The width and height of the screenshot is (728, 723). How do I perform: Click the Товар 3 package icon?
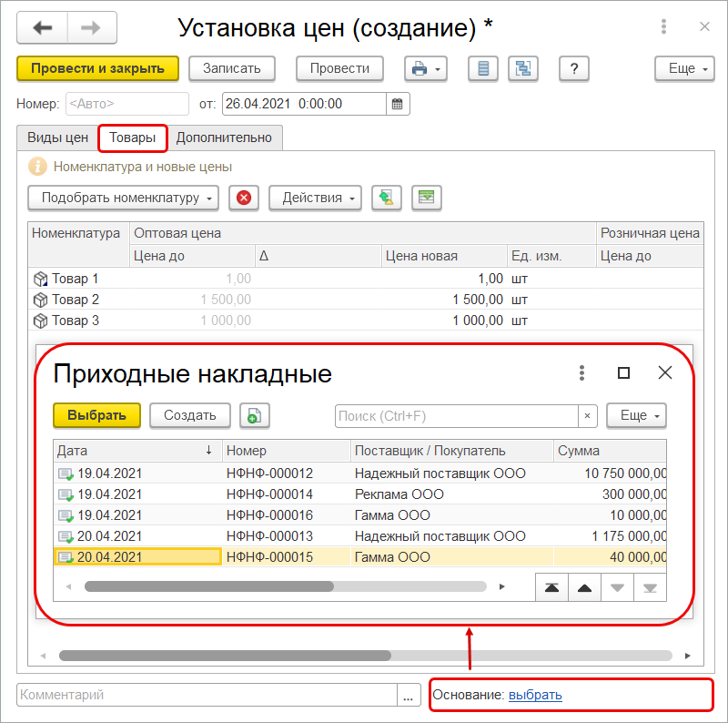pyautogui.click(x=41, y=321)
